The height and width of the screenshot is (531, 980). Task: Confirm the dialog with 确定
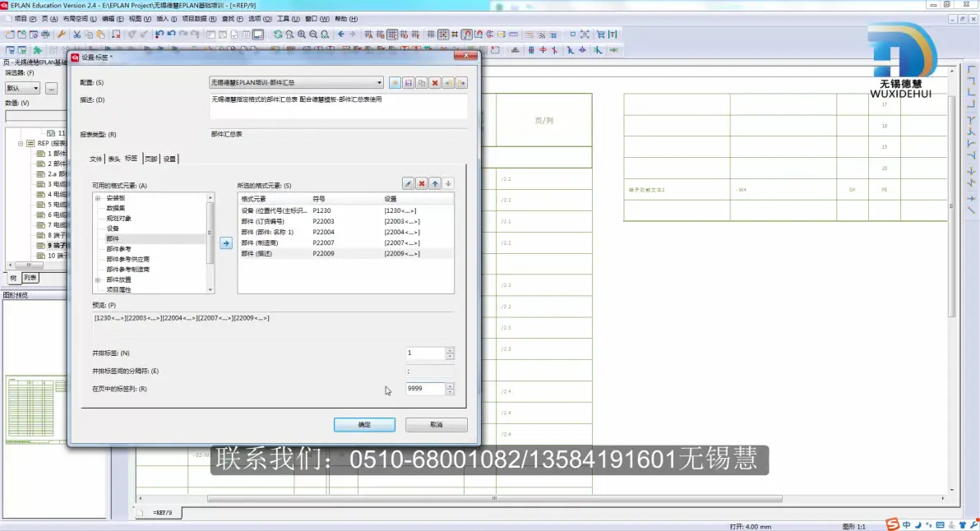(364, 425)
